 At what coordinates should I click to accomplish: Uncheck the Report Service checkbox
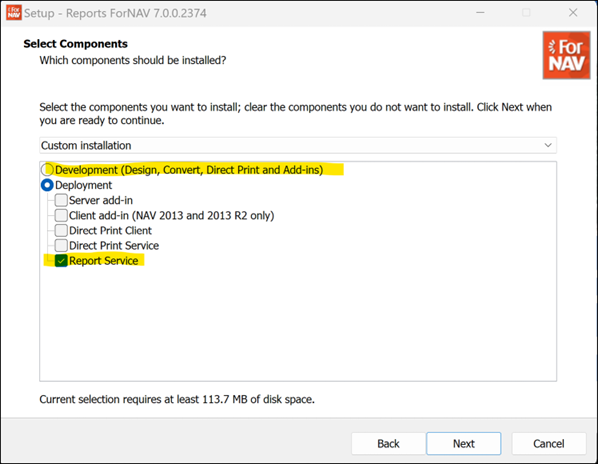click(x=61, y=261)
